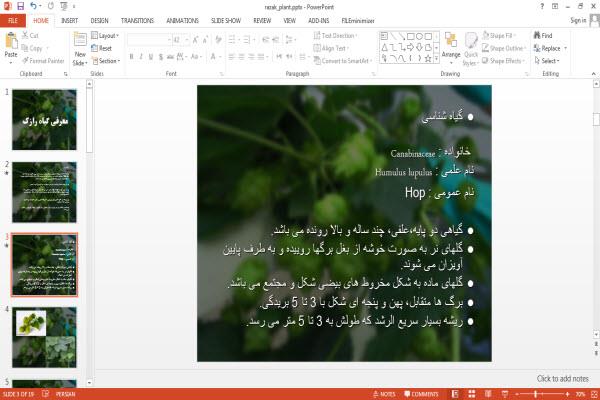
Task: Select the triangle shape in shapes gallery
Action: pyautogui.click(x=384, y=47)
